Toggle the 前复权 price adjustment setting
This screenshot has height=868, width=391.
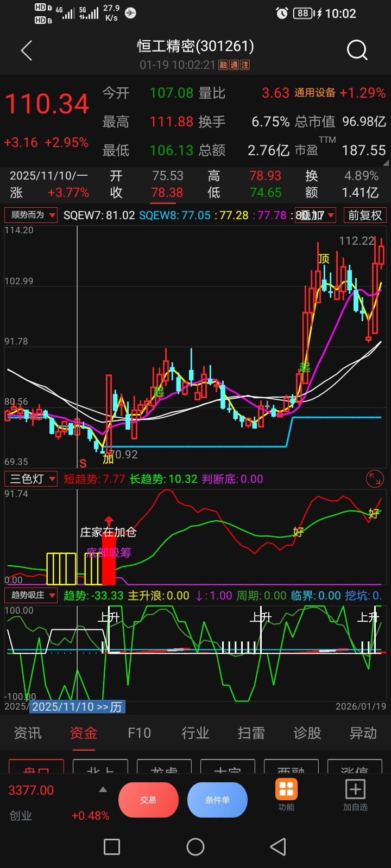pos(365,215)
